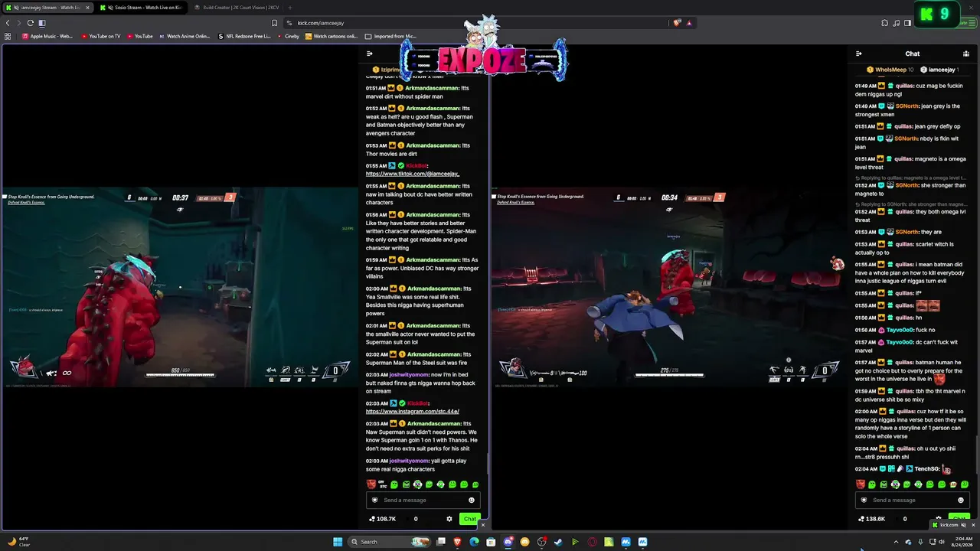Open the Cineby bookmark
Image resolution: width=980 pixels, height=551 pixels.
[x=288, y=36]
